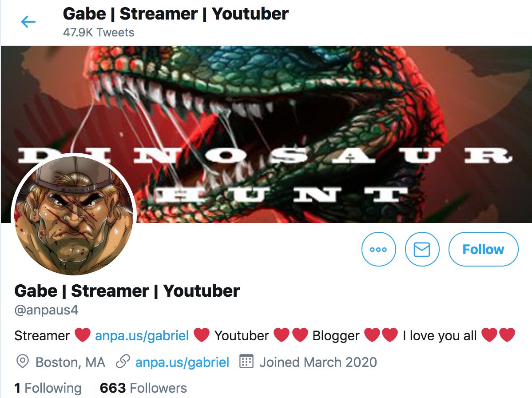Open the three-dot more options menu
This screenshot has width=532, height=398.
tap(378, 249)
